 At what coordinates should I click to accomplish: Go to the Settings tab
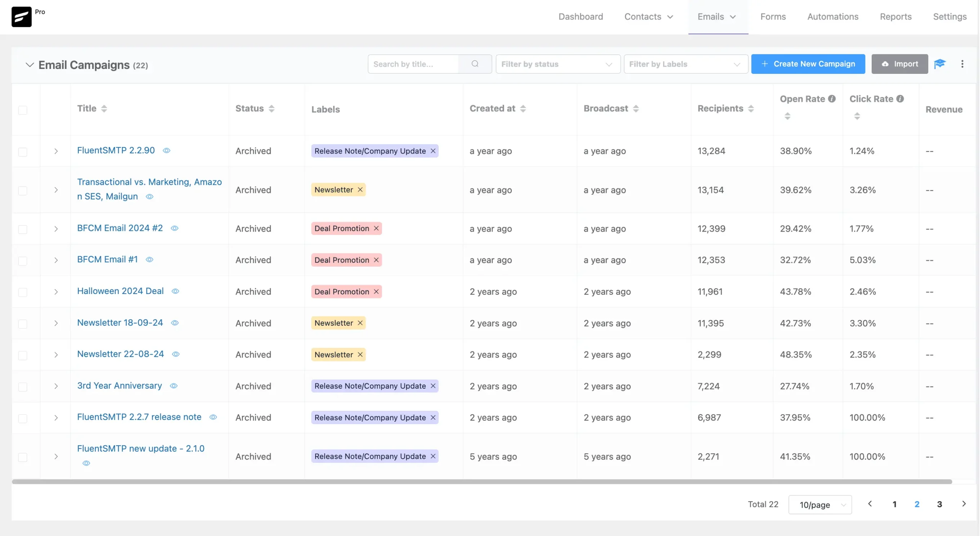coord(950,17)
